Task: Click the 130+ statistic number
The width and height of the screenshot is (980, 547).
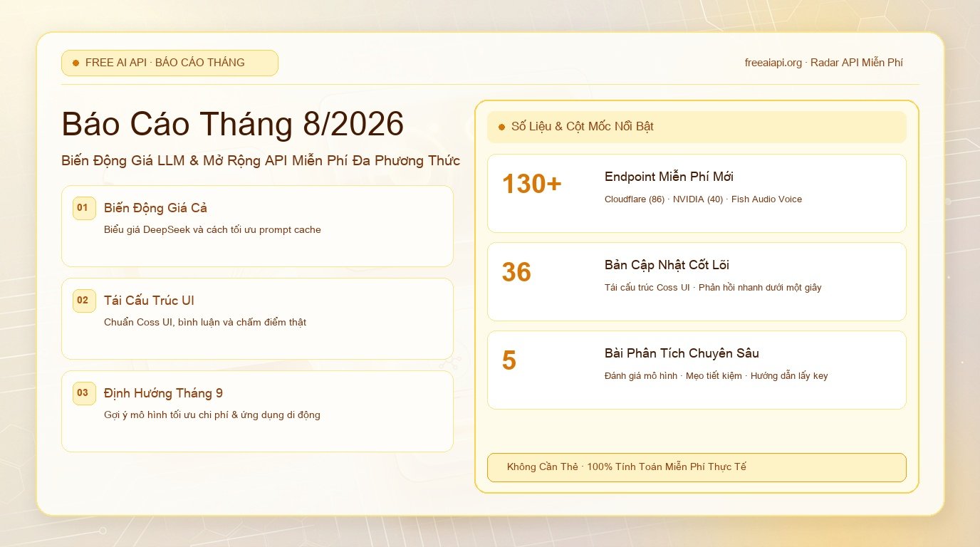Action: (532, 184)
